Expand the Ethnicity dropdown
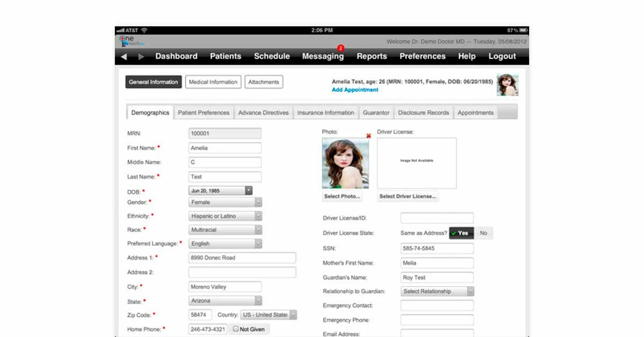 259,216
